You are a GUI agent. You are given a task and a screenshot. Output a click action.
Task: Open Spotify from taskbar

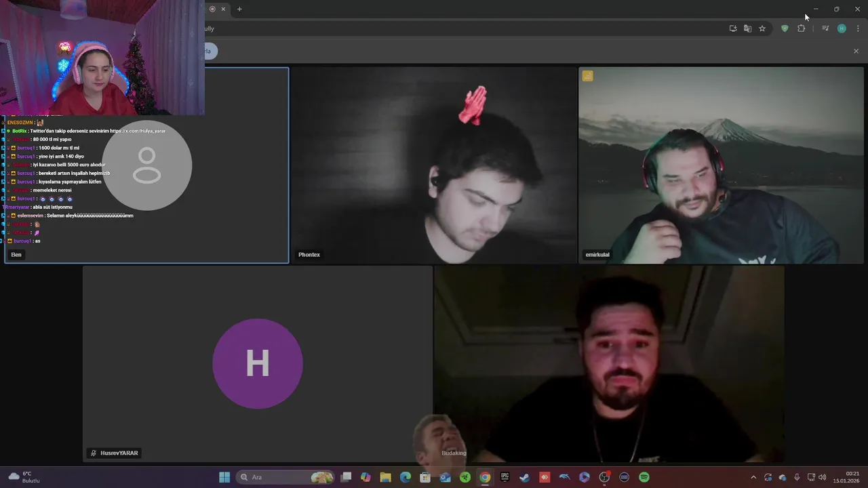[x=644, y=477]
